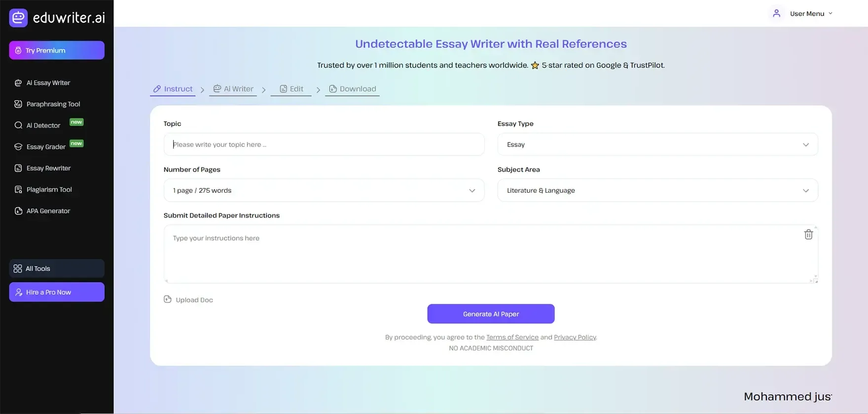Expand the User Menu chevron
This screenshot has width=868, height=414.
(831, 13)
